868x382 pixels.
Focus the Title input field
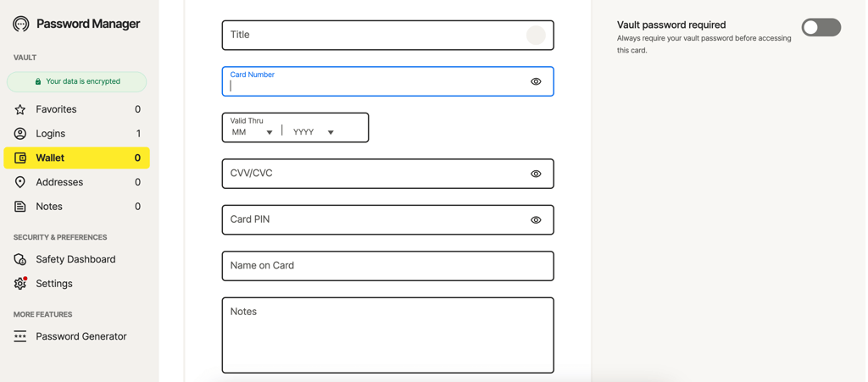387,35
